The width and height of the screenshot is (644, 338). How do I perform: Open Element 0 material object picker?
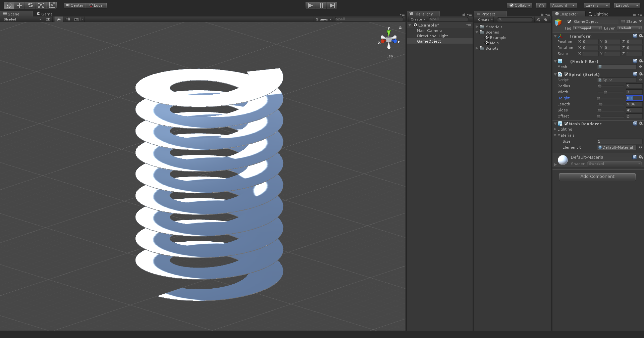[x=640, y=147]
